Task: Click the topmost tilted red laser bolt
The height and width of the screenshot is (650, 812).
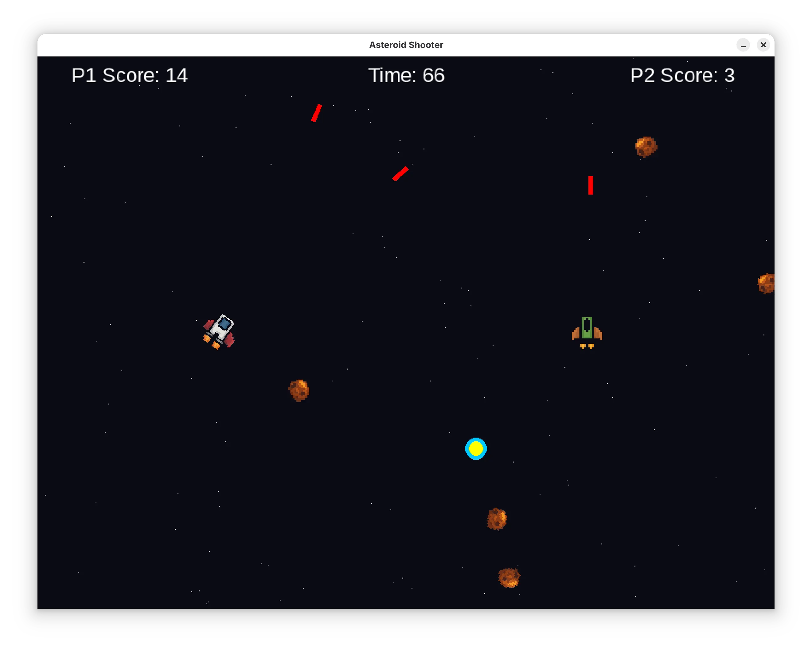Action: point(316,113)
